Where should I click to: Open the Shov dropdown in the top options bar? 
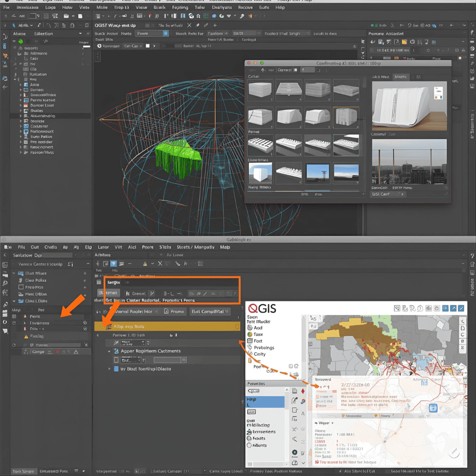[x=152, y=33]
